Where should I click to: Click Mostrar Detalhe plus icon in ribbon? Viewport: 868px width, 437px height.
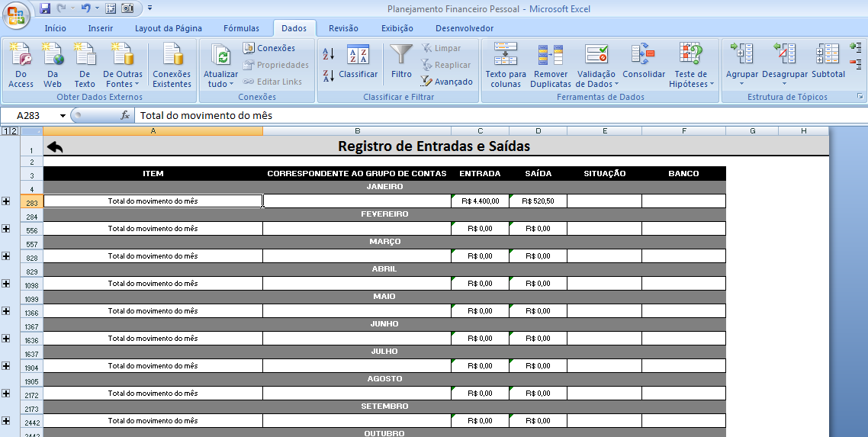tap(855, 47)
